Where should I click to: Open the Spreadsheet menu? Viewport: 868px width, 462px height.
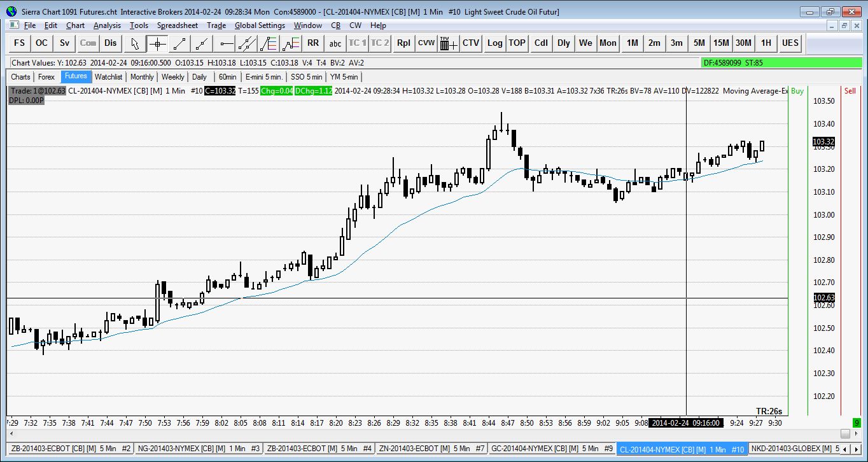tap(178, 25)
